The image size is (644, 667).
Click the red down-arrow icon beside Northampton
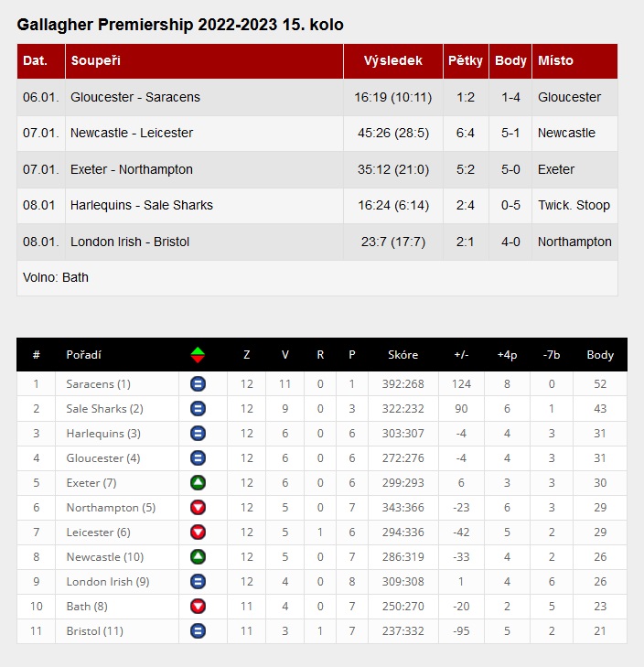click(198, 508)
